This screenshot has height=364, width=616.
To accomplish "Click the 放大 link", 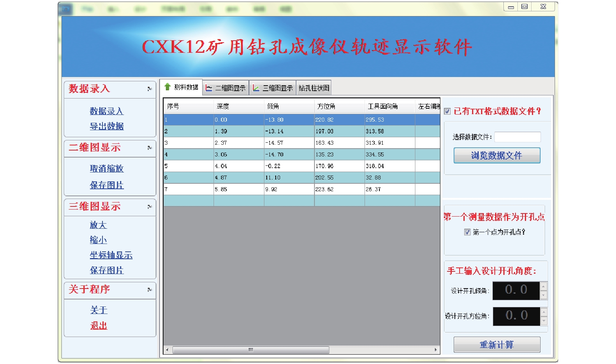I will click(98, 225).
